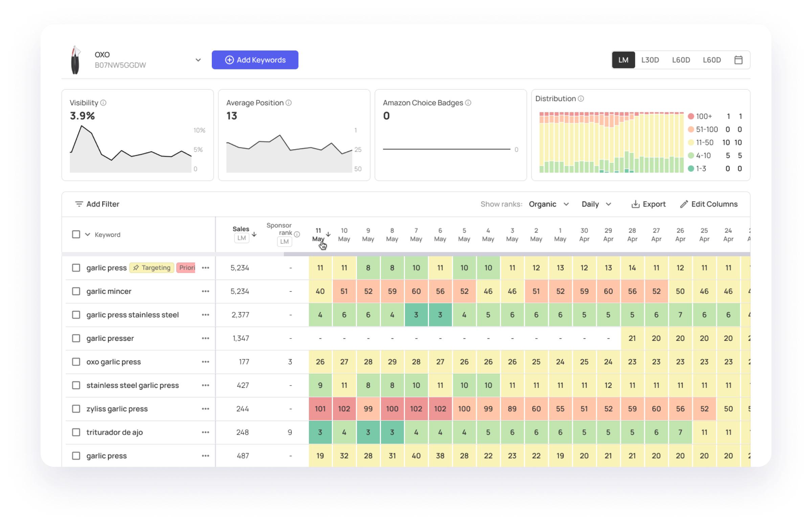Select the L30D date range tab
The height and width of the screenshot is (524, 812).
[x=650, y=60]
